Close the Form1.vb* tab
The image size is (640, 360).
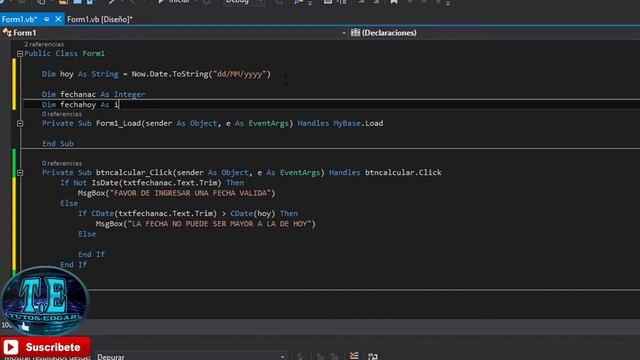click(x=58, y=19)
